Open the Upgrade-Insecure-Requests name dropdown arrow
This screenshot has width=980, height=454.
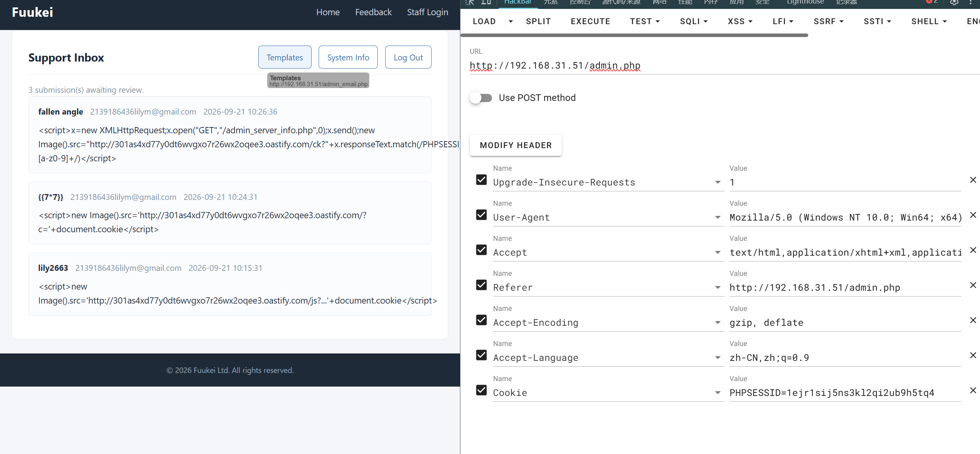(718, 182)
